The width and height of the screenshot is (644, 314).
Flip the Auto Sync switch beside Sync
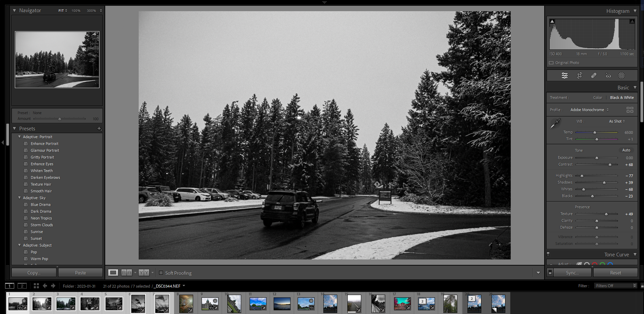pyautogui.click(x=550, y=273)
